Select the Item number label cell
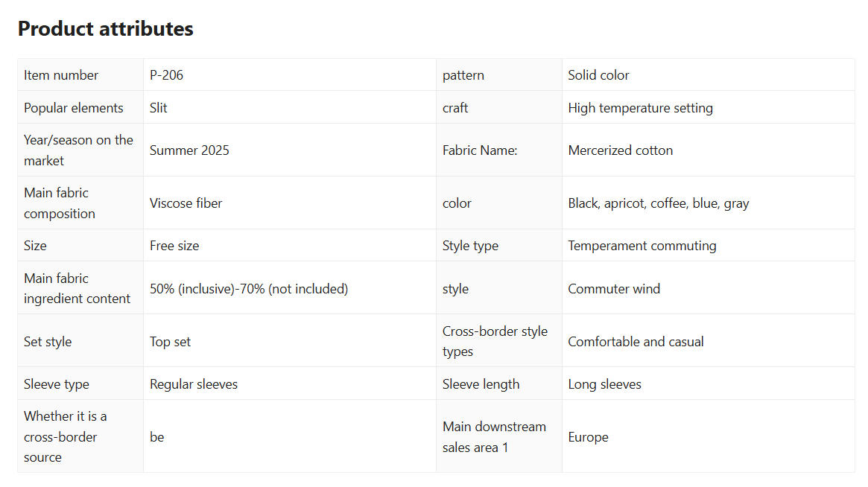868x487 pixels. [x=61, y=75]
